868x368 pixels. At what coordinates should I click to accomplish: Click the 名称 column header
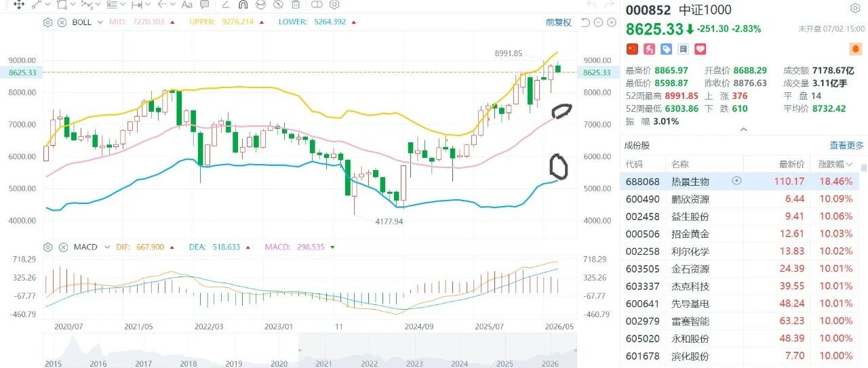[680, 165]
